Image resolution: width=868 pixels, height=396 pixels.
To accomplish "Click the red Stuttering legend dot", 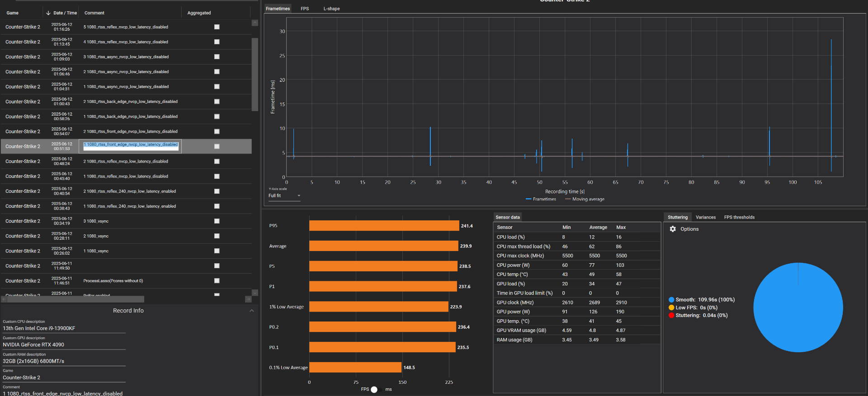I will pos(671,315).
